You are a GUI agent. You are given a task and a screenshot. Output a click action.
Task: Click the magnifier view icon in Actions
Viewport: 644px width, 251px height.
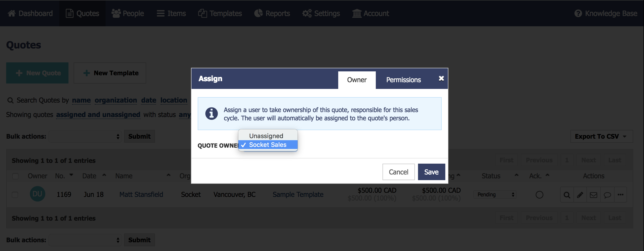point(567,195)
